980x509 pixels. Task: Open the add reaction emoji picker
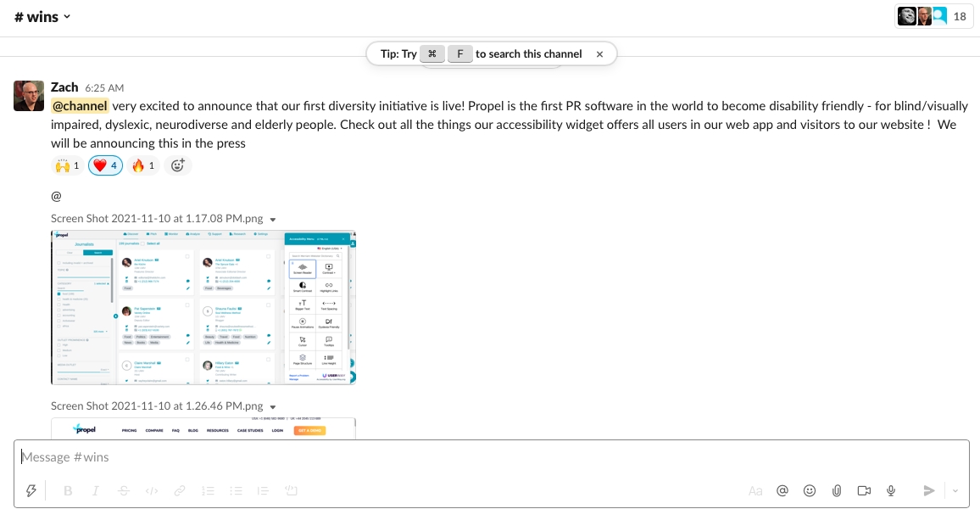pos(177,165)
